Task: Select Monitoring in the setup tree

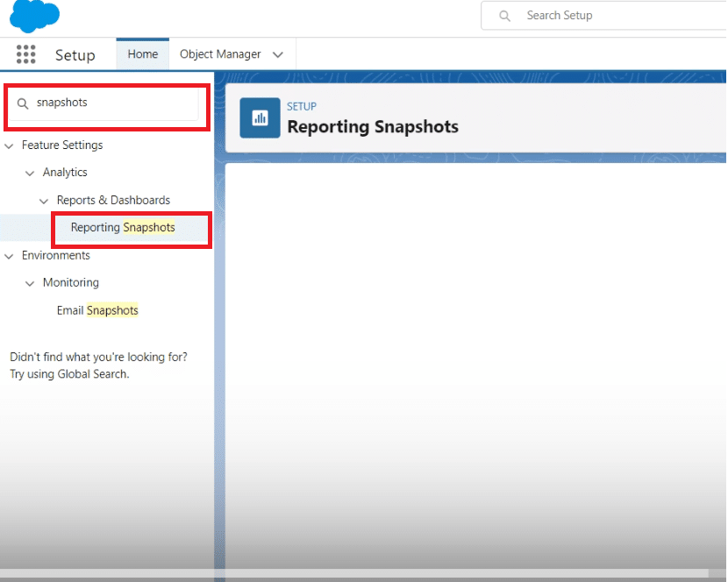Action: 70,282
